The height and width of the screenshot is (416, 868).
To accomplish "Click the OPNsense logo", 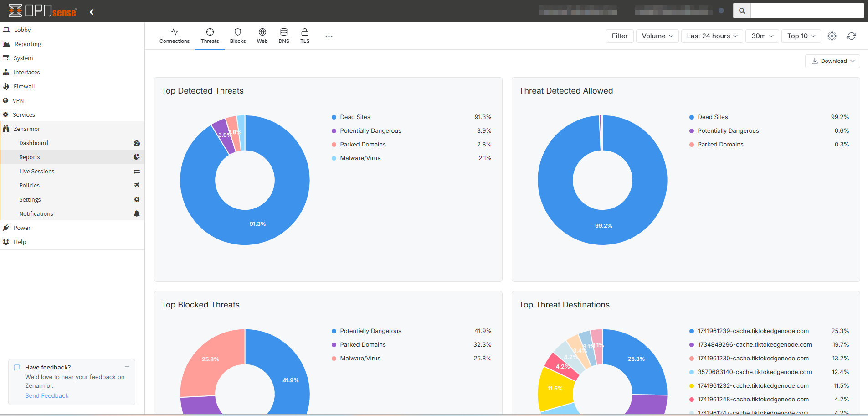I will [42, 10].
